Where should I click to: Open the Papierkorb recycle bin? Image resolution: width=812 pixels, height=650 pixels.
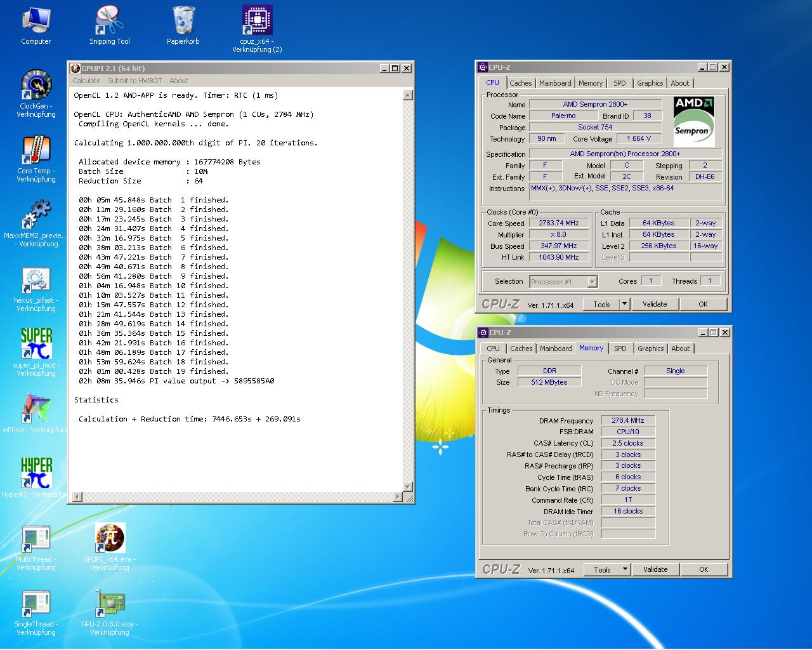pyautogui.click(x=183, y=25)
